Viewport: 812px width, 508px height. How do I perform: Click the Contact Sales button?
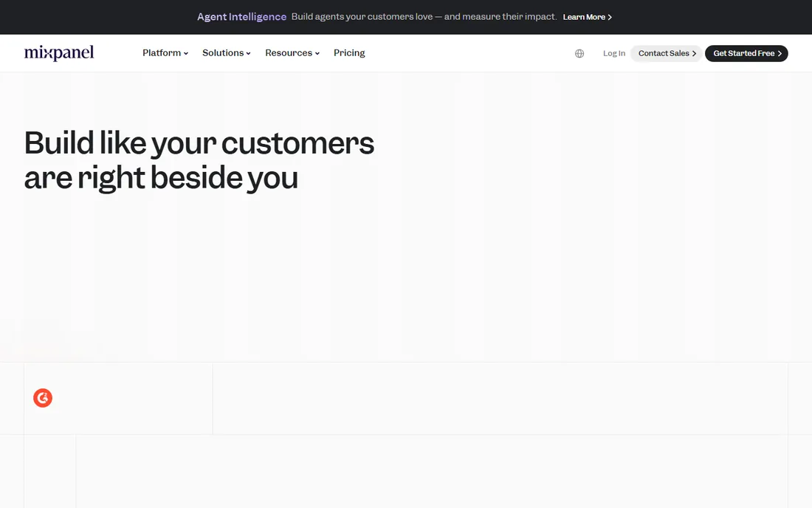pos(667,53)
